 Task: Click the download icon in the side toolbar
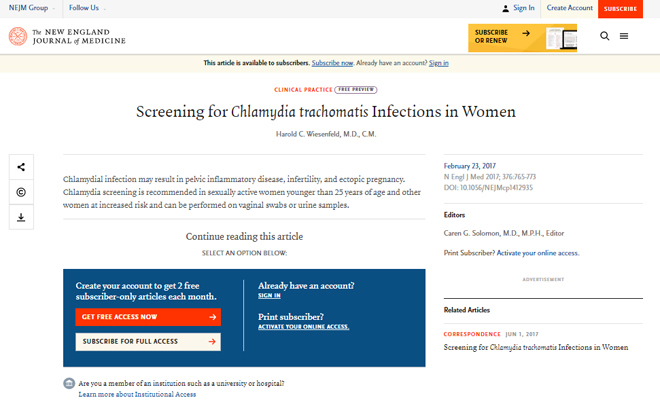click(21, 217)
